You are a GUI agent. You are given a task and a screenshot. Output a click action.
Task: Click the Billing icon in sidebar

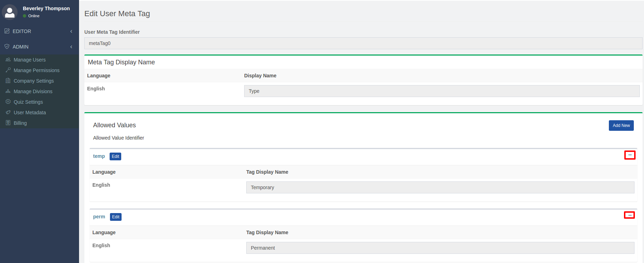click(x=8, y=123)
